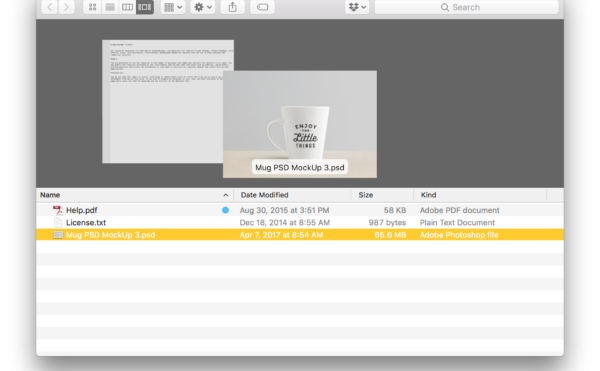This screenshot has width=600, height=371.
Task: Open the gear Action menu
Action: [x=203, y=7]
